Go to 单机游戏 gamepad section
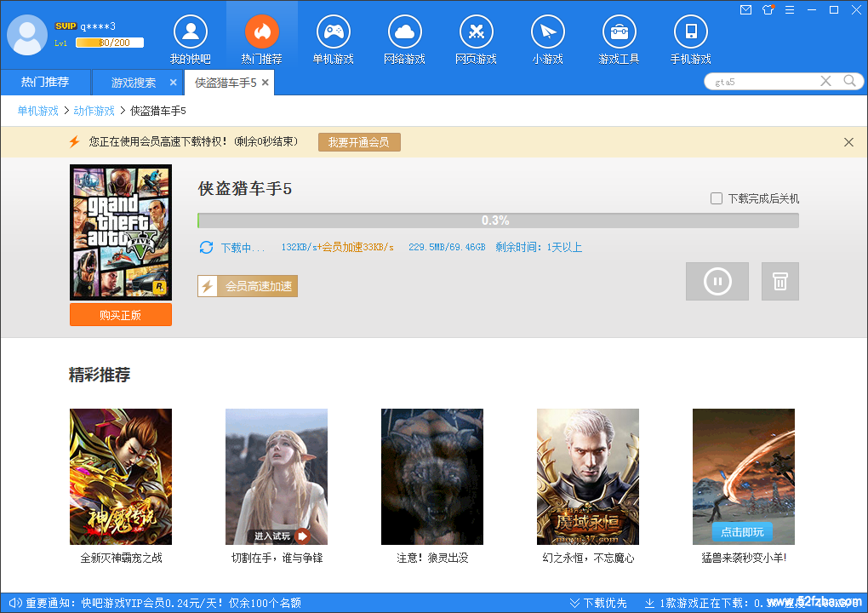The width and height of the screenshot is (868, 613). click(x=334, y=40)
